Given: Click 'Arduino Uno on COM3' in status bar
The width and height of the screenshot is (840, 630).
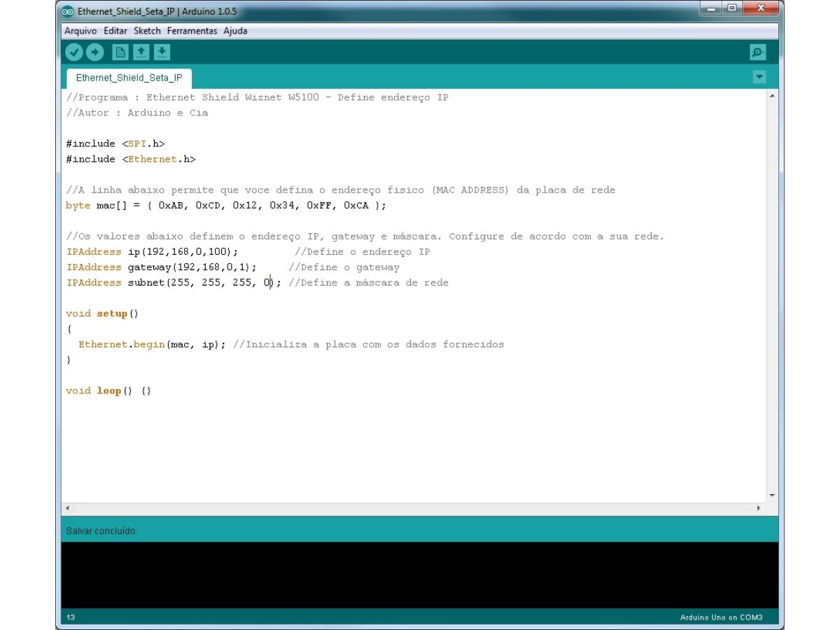Looking at the screenshot, I should coord(721,617).
